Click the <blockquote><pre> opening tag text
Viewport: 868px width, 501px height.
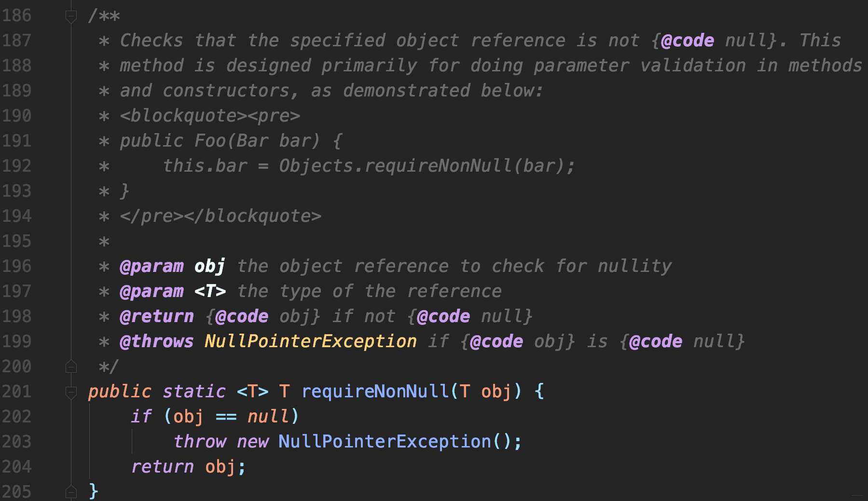tap(210, 116)
